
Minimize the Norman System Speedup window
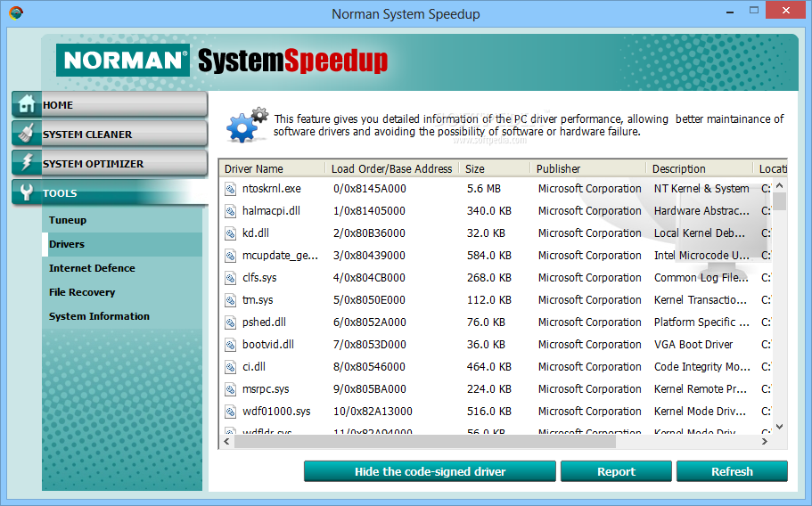(x=730, y=11)
